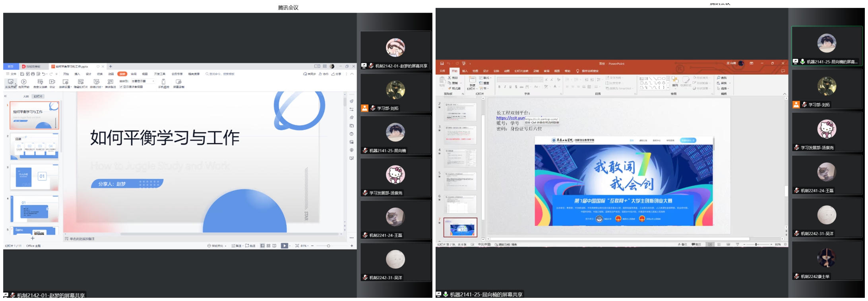Image resolution: width=868 pixels, height=301 pixels.
Task: Open the 选择 select dropdown in PowerPoint
Action: (x=723, y=89)
